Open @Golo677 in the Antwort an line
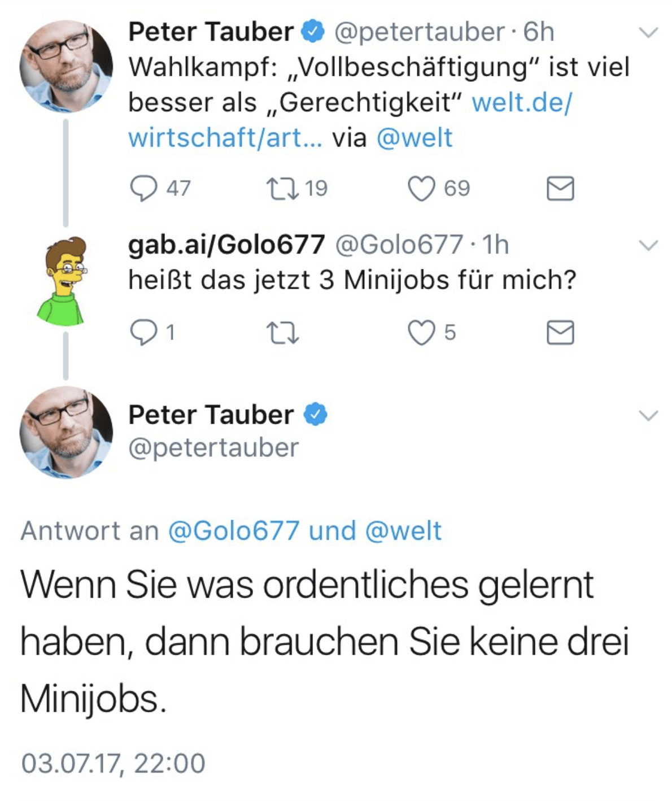Screen dimensions: 672x801 (234, 531)
